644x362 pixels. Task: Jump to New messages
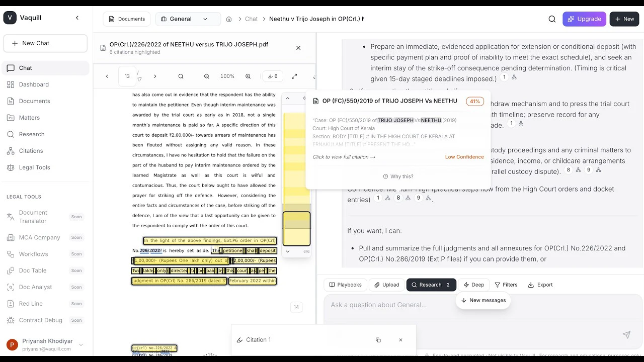coord(484,300)
